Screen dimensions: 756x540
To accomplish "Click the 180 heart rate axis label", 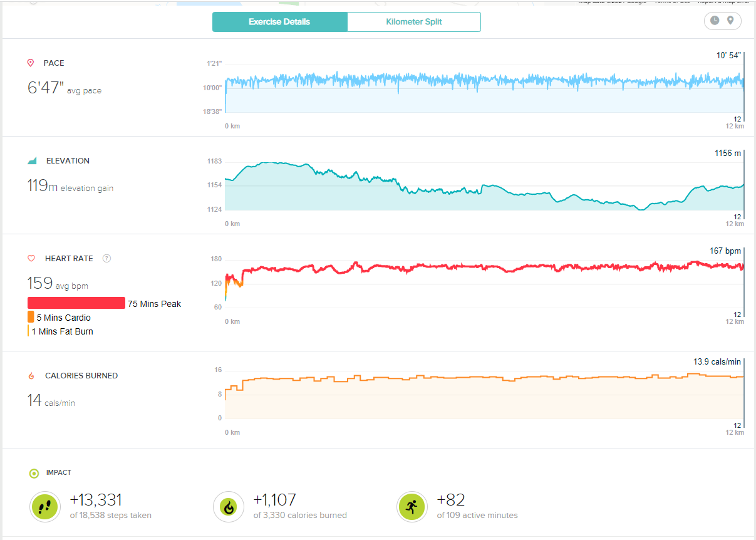I will coord(216,259).
